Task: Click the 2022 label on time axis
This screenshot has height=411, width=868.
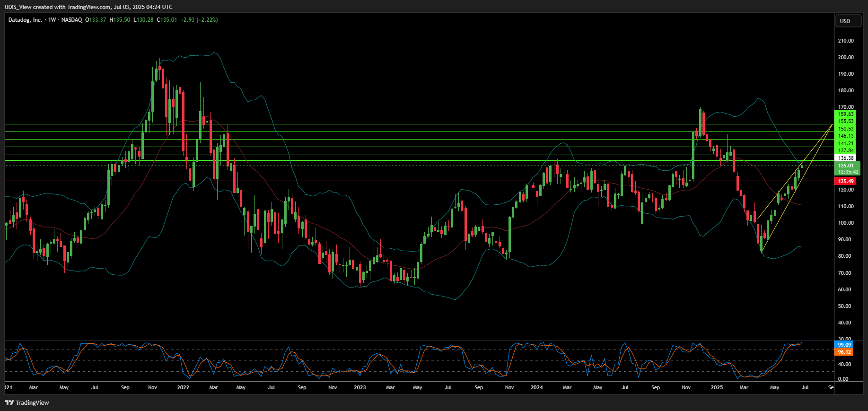Action: 183,387
